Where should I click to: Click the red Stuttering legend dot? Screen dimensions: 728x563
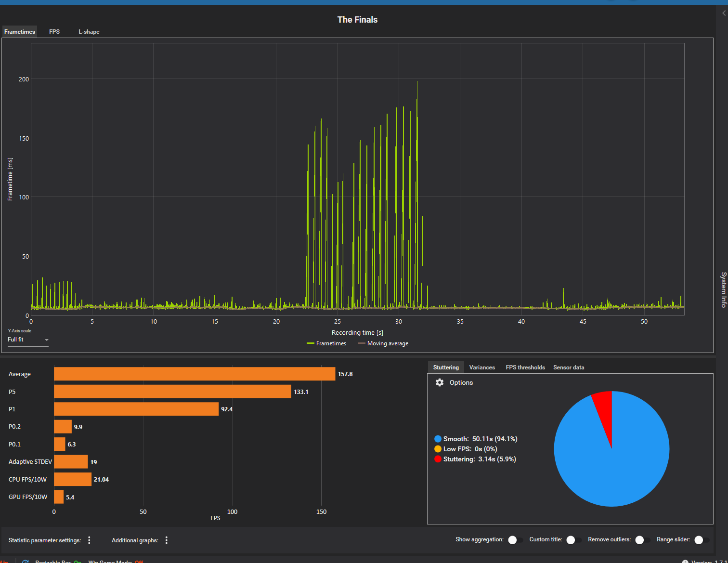[x=438, y=459]
